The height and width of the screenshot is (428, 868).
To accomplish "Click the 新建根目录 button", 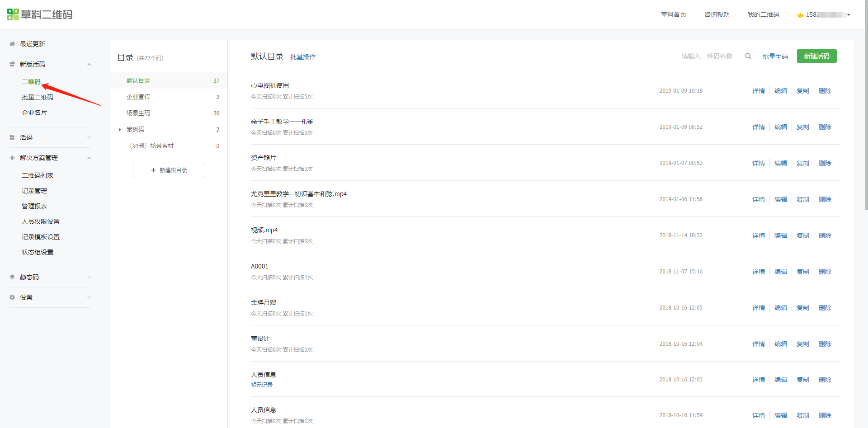I will pyautogui.click(x=169, y=170).
